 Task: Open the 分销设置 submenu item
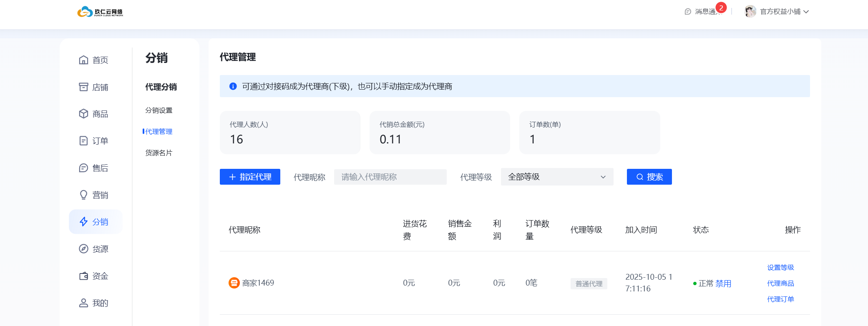click(159, 110)
